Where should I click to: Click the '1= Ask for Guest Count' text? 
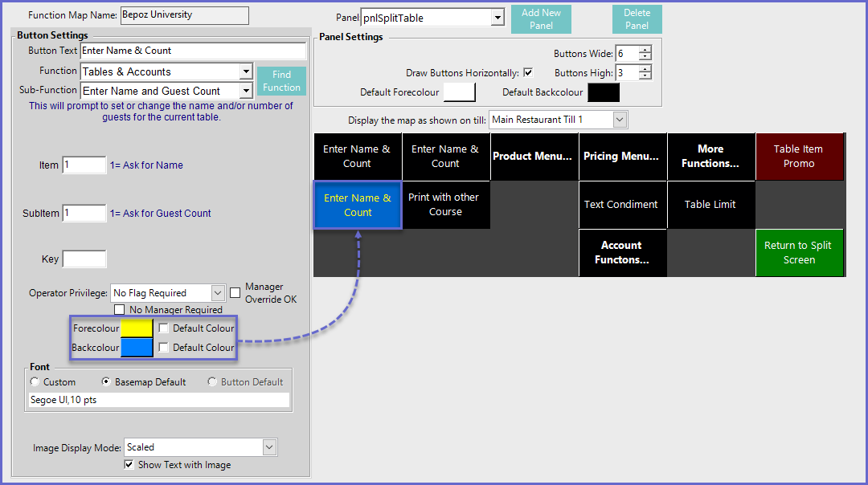point(160,213)
